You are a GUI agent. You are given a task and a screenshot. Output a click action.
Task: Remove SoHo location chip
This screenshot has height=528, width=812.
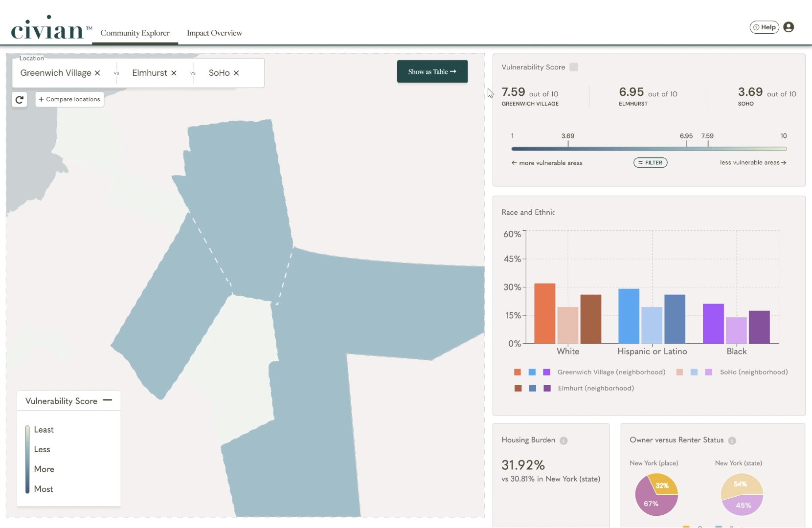coord(236,73)
